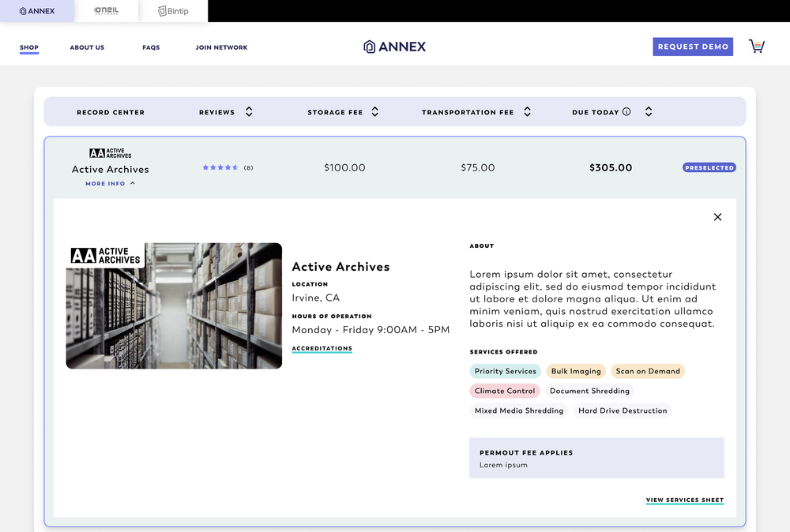Open the Join Network navigation item
Screen dimensions: 790x532
click(x=222, y=47)
